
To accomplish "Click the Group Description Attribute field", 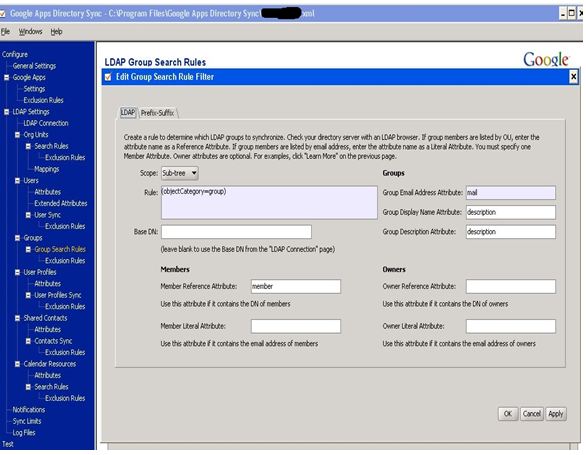I will click(511, 232).
